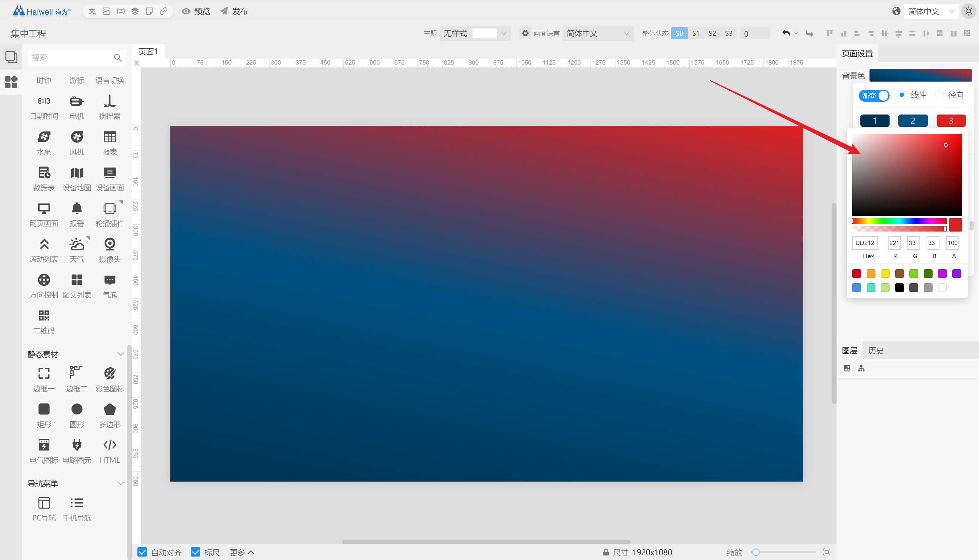Click gradient color stop button 1
The width and height of the screenshot is (979, 560).
point(874,120)
